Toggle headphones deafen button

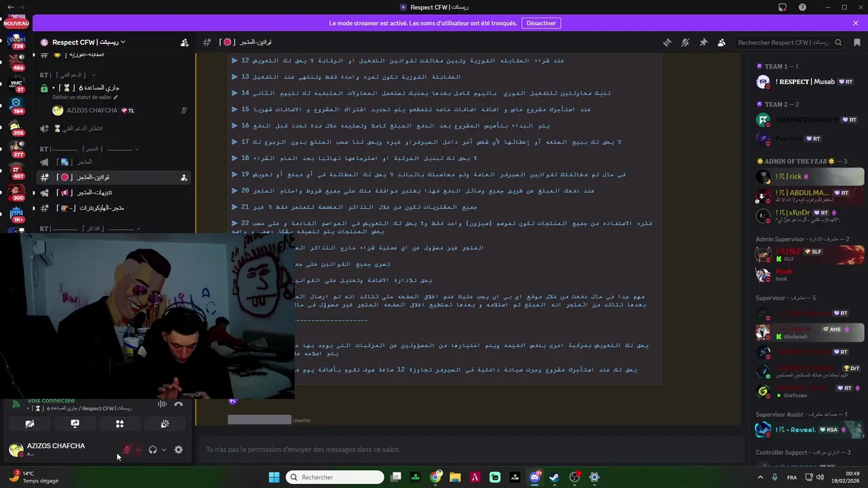tap(153, 449)
